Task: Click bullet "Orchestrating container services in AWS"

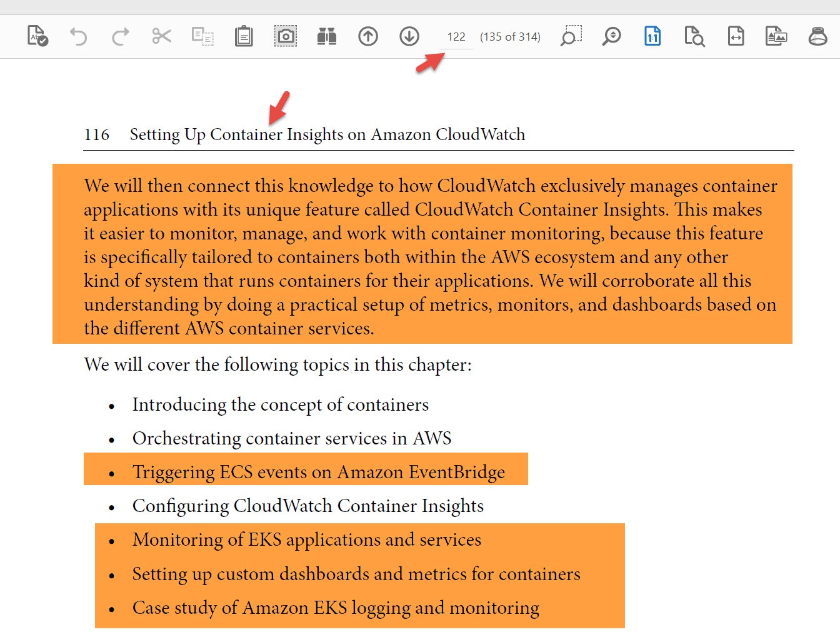Action: pos(292,438)
